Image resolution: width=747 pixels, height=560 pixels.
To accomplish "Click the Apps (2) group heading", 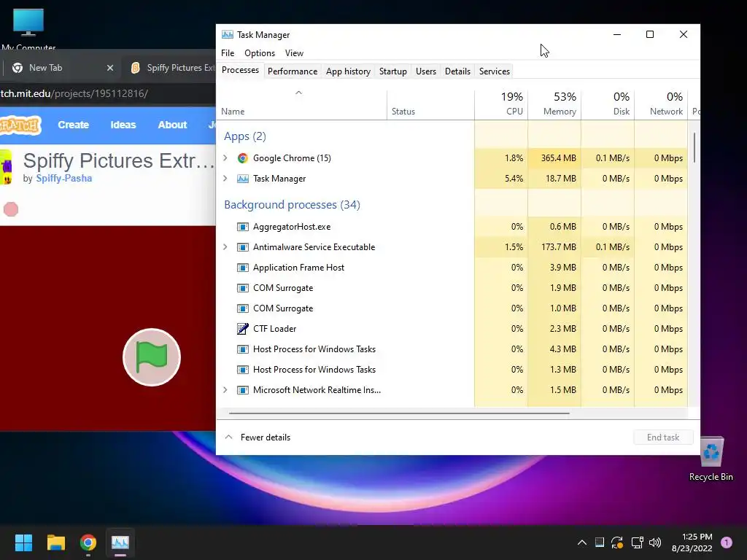I will [245, 136].
